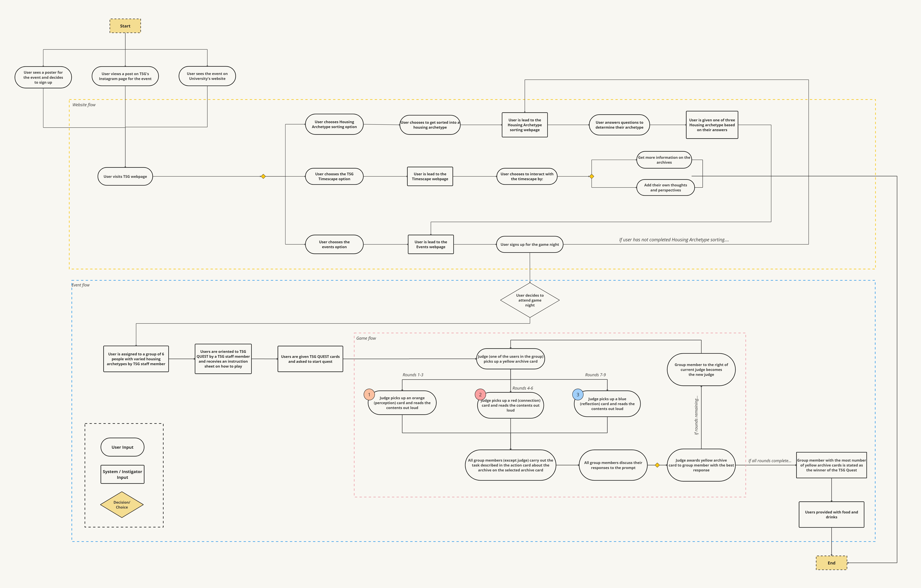Click 'User is lead to the Timescape webpage' box
The height and width of the screenshot is (588, 921).
[x=430, y=177]
